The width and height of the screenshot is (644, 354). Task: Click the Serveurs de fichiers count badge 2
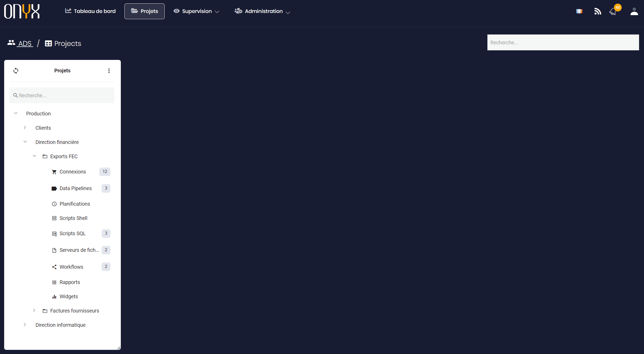[106, 250]
